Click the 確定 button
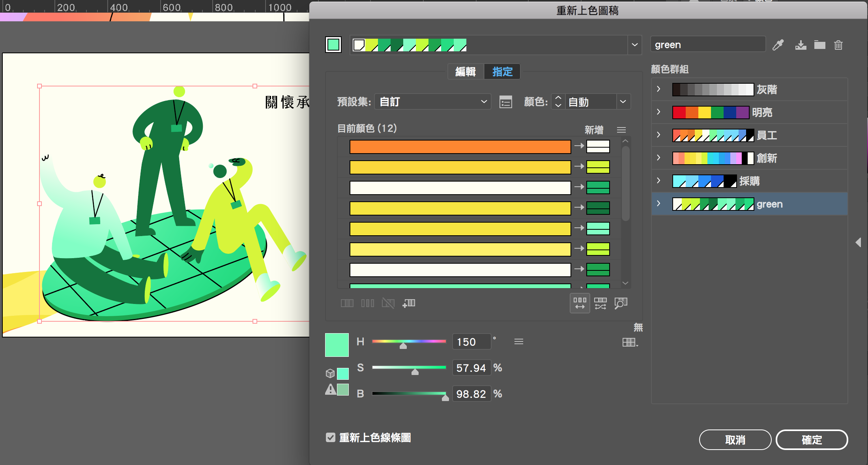The width and height of the screenshot is (868, 465). (812, 440)
